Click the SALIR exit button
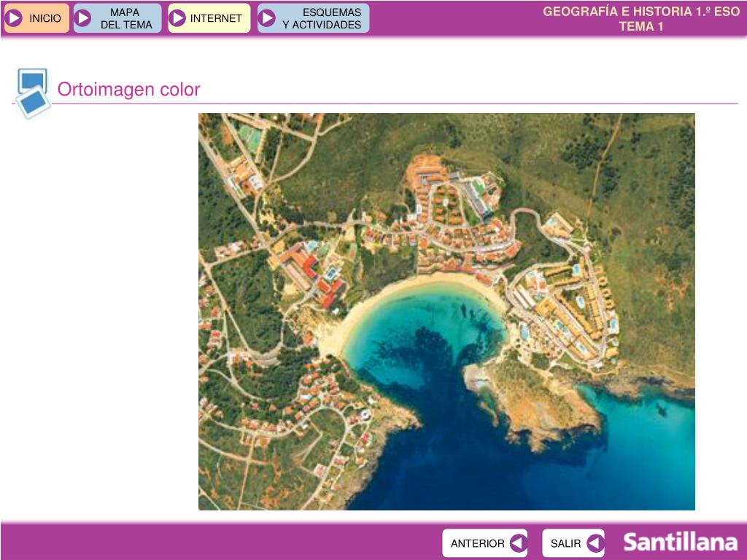 (x=573, y=542)
